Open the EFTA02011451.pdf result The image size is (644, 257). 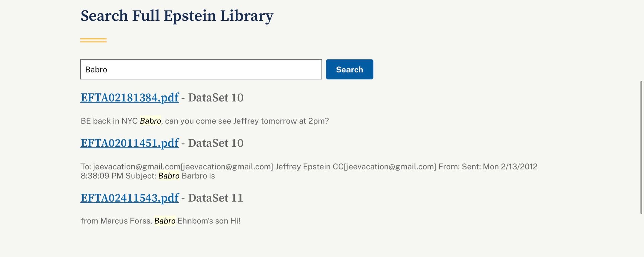coord(129,143)
